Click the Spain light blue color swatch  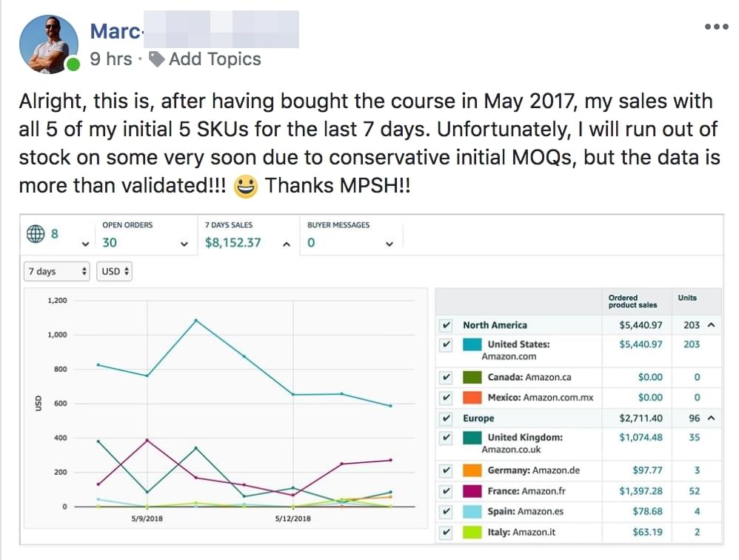472,512
